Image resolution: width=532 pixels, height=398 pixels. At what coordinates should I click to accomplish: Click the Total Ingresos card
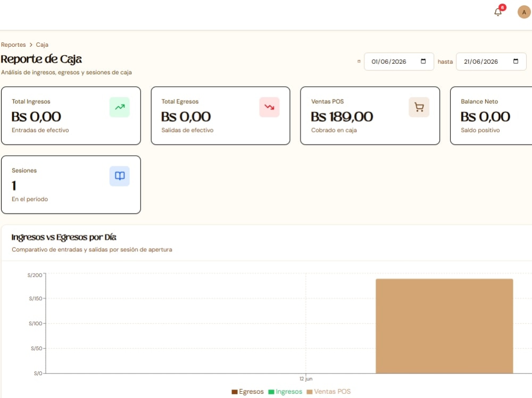tap(71, 116)
